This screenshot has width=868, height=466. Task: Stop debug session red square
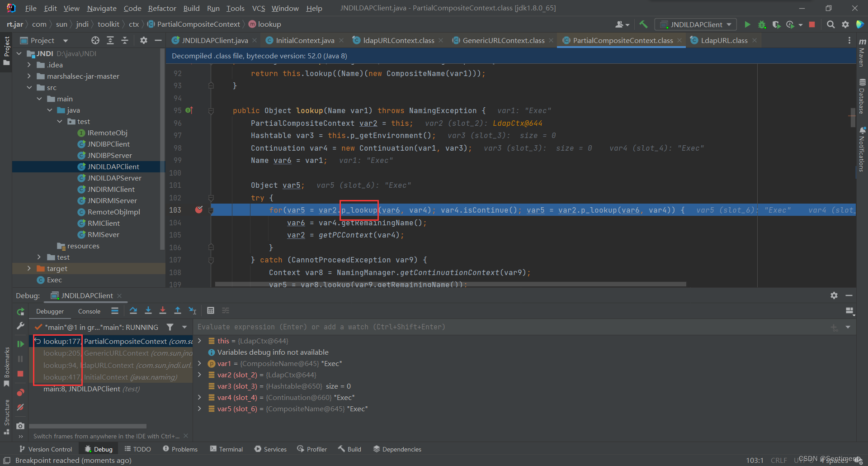tap(20, 374)
